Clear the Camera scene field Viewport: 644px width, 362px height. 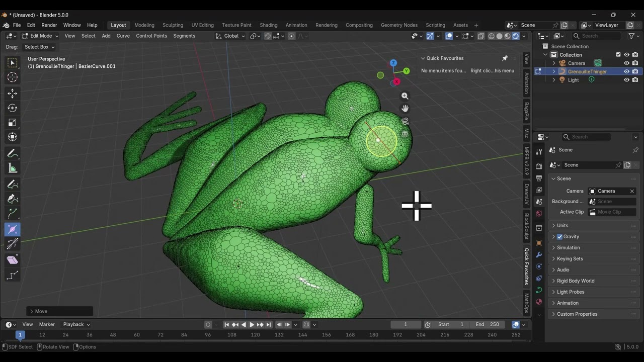[632, 191]
